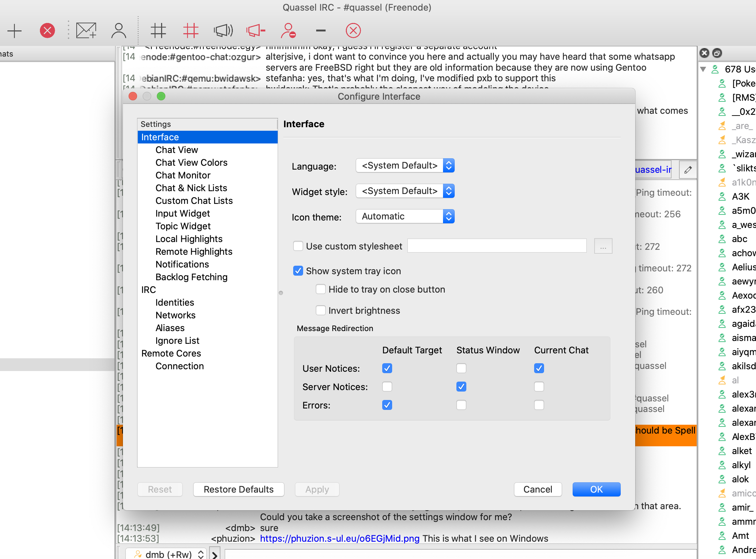Click the custom stylesheet path field
This screenshot has height=559, width=756.
(497, 246)
